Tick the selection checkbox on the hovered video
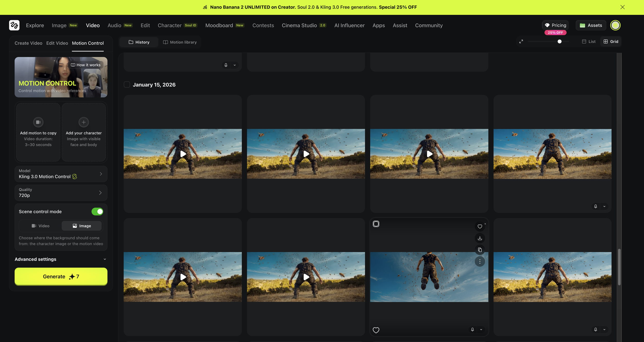Image resolution: width=644 pixels, height=342 pixels. pos(376,224)
